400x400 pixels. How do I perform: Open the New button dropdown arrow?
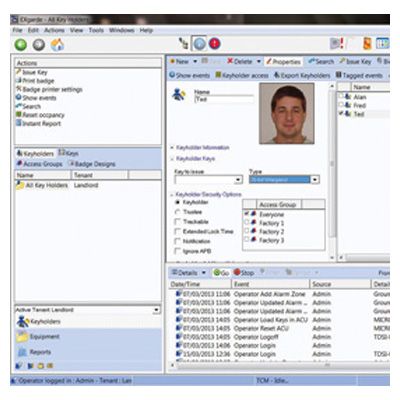[x=195, y=62]
